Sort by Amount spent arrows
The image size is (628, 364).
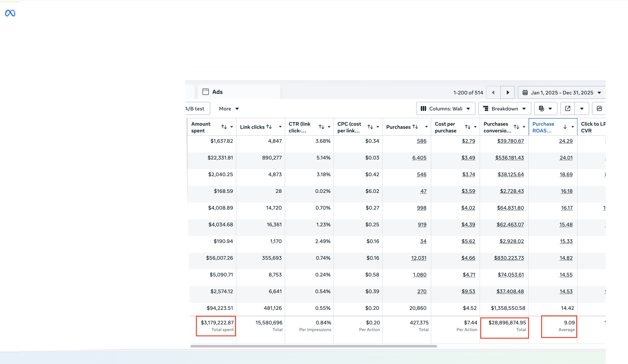(224, 127)
